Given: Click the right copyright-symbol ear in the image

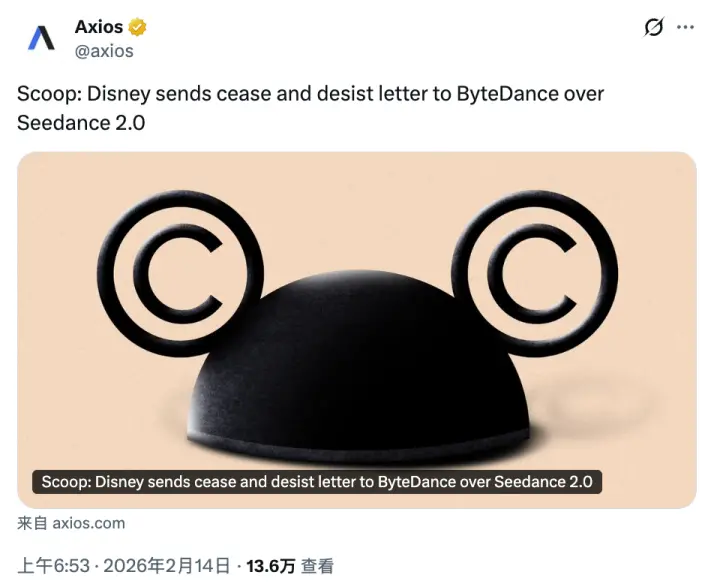Looking at the screenshot, I should pyautogui.click(x=535, y=274).
